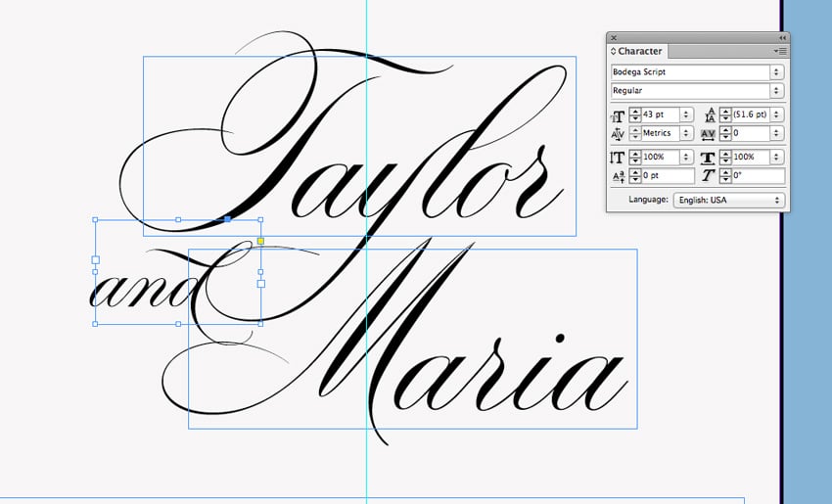Click the skew angle stepper arrows
This screenshot has height=504, width=832.
pos(725,176)
